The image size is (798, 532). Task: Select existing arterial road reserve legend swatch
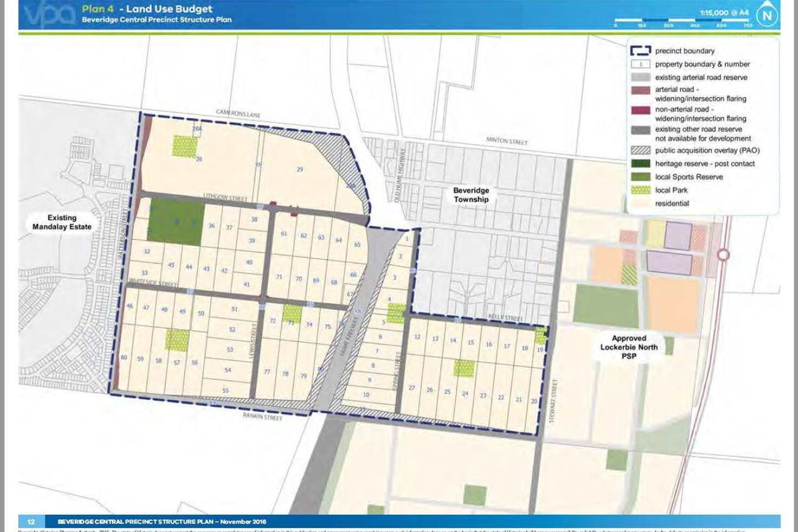pyautogui.click(x=640, y=77)
